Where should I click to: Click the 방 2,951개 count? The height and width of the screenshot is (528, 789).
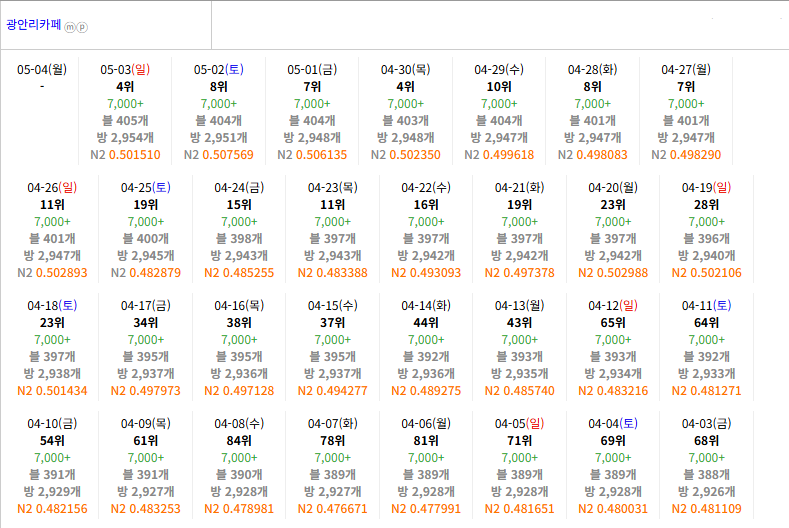219,138
